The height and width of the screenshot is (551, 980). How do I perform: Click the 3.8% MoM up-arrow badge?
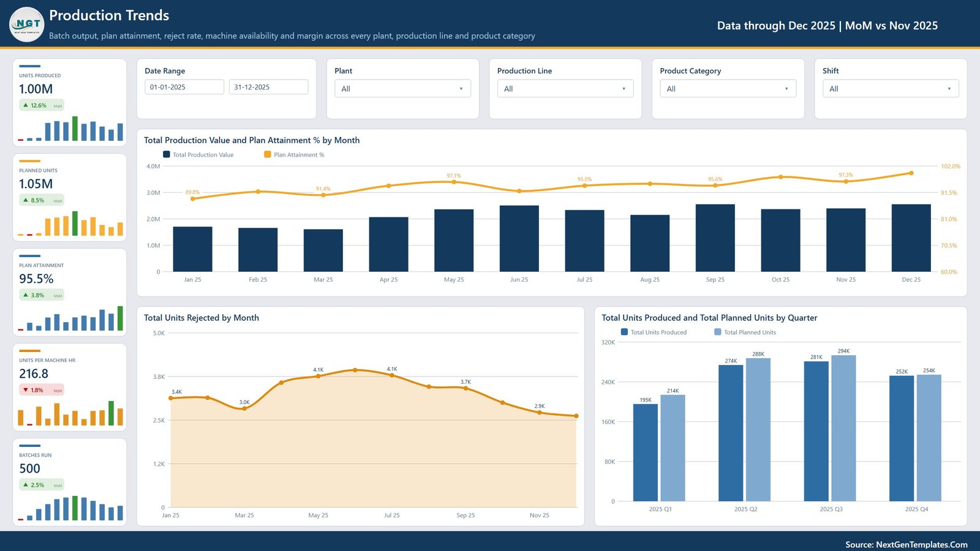click(x=42, y=295)
